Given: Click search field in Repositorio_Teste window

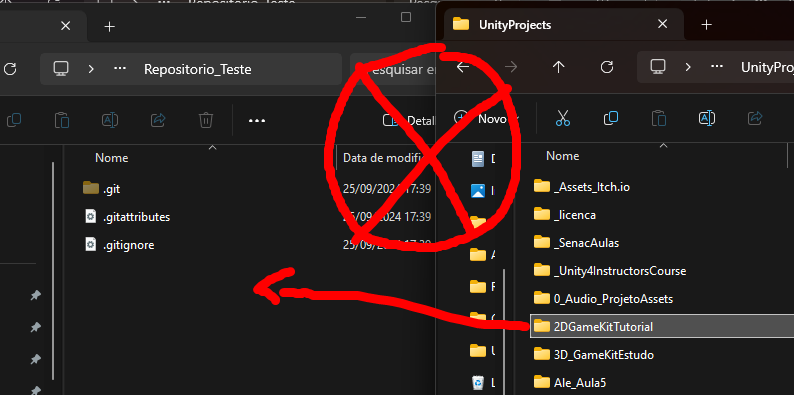Looking at the screenshot, I should (392, 69).
